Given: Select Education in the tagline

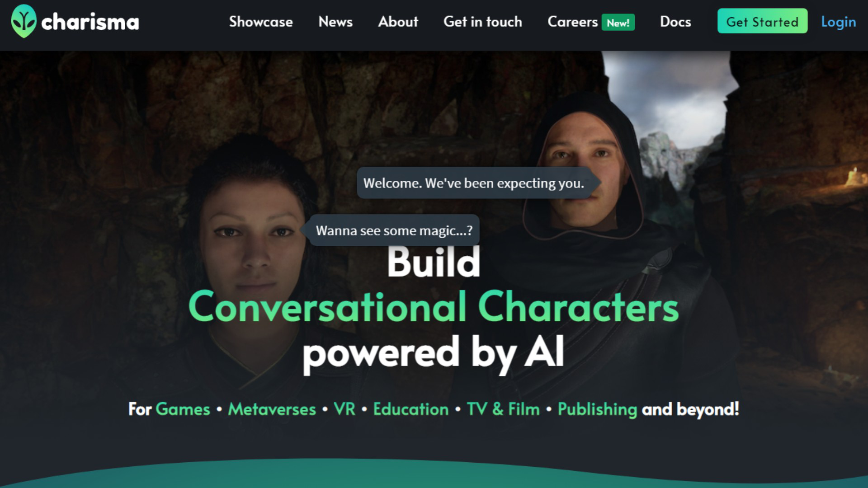Looking at the screenshot, I should click(x=411, y=409).
